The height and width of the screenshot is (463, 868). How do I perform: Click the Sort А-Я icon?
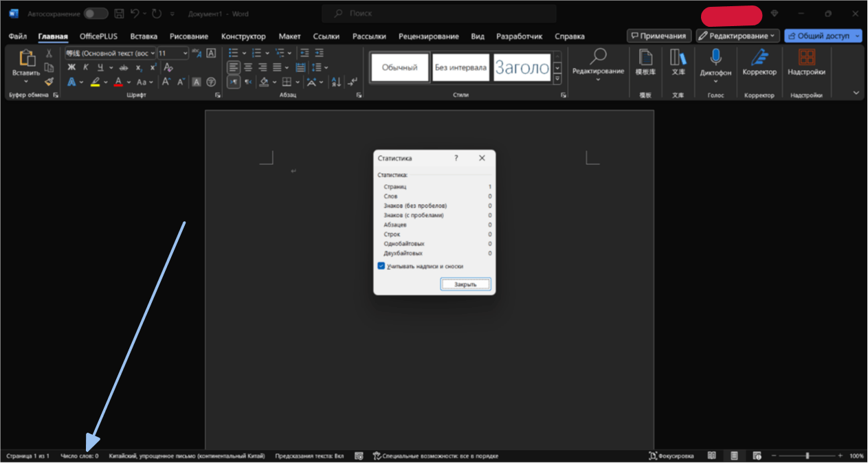pos(336,82)
